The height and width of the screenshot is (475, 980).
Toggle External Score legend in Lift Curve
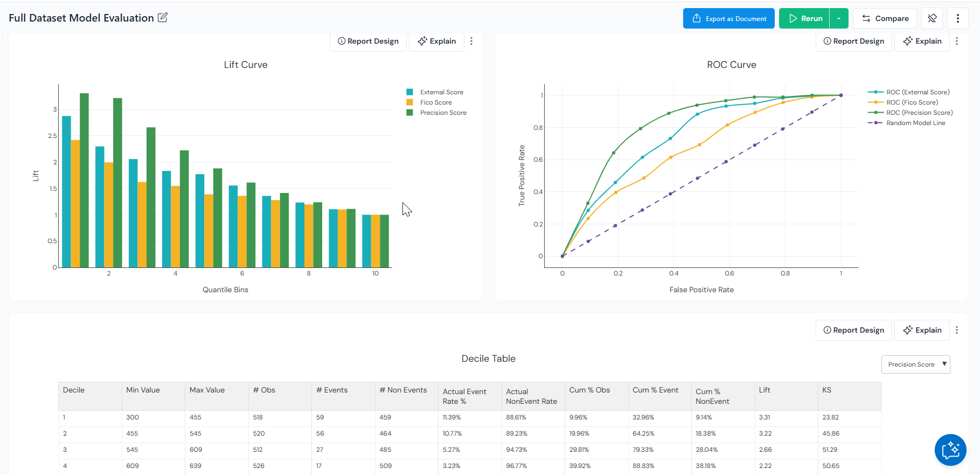coord(435,92)
